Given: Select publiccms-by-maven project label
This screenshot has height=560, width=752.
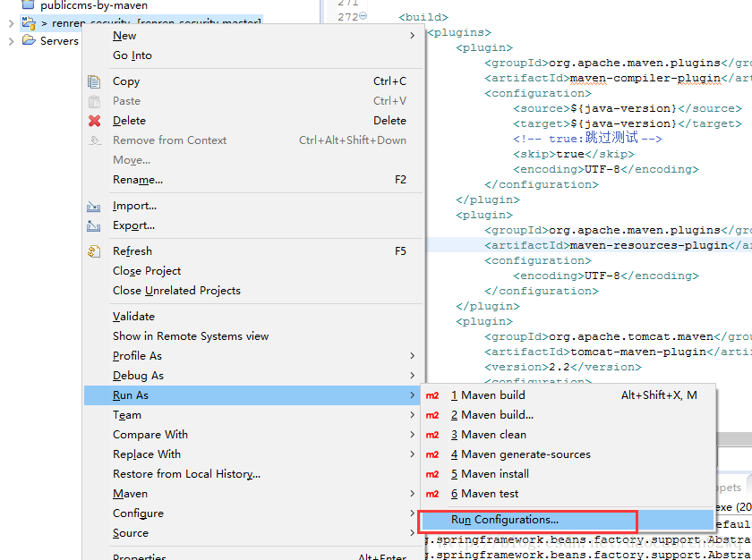Looking at the screenshot, I should click(x=94, y=5).
